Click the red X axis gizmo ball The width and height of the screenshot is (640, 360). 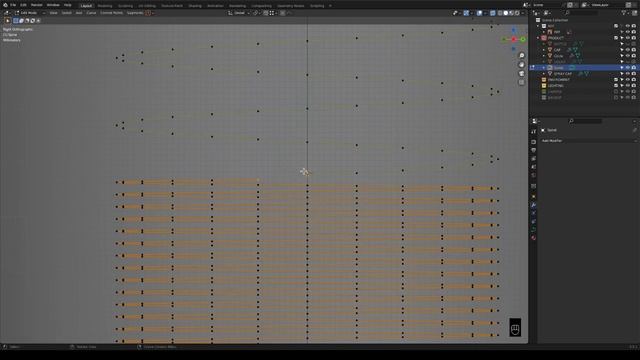(513, 40)
